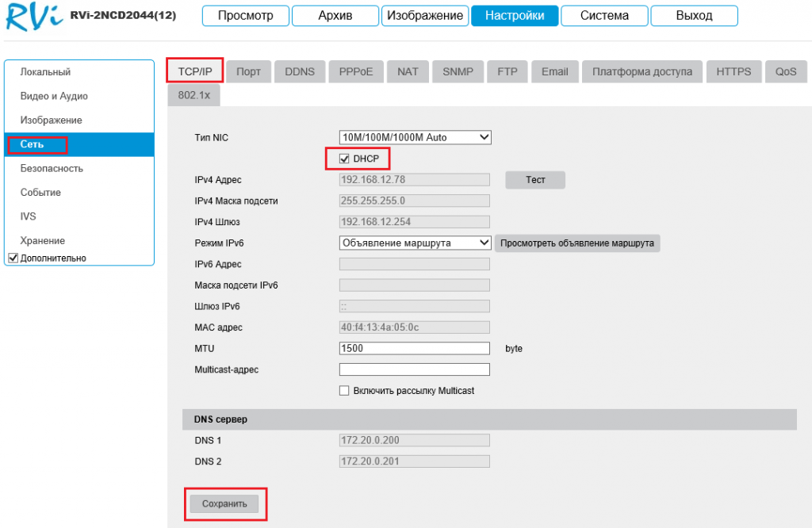This screenshot has width=812, height=528.
Task: Enable the DHCP checkbox
Action: tap(344, 159)
